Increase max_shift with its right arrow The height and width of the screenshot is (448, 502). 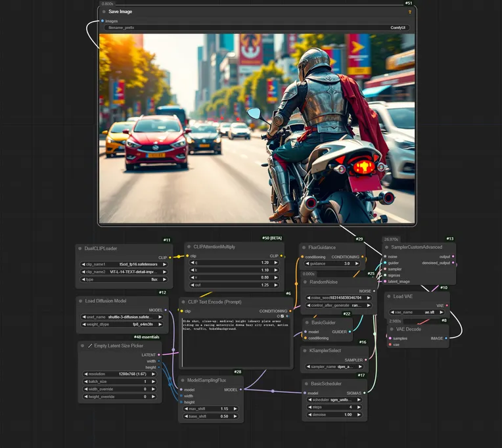tap(235, 409)
